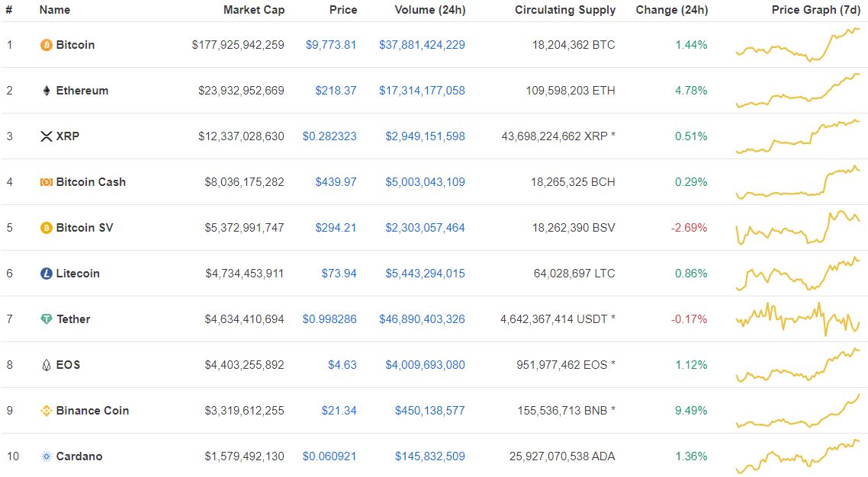Click Bitcoin SV price $294.21
868x477 pixels.
[x=336, y=228]
